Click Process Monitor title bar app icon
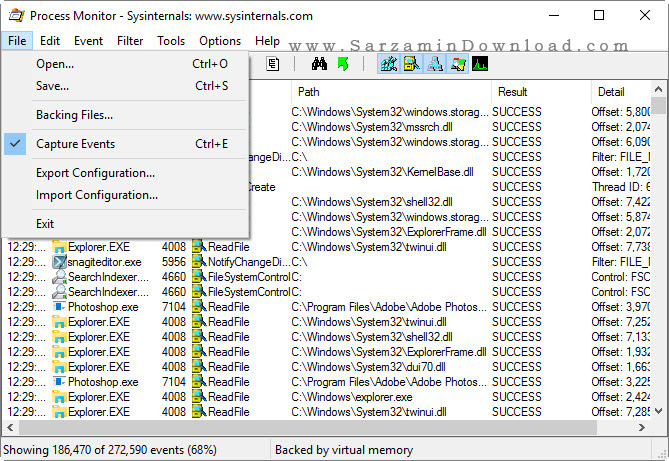 pyautogui.click(x=17, y=16)
